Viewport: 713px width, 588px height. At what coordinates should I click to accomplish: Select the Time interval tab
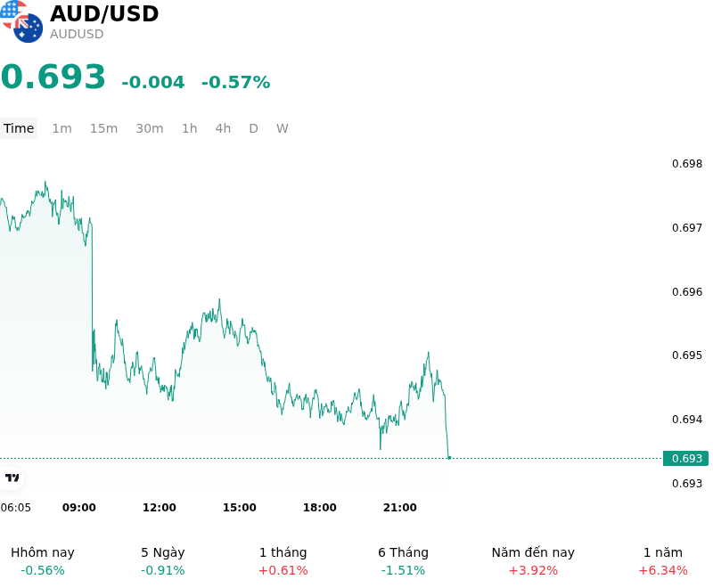tap(19, 128)
